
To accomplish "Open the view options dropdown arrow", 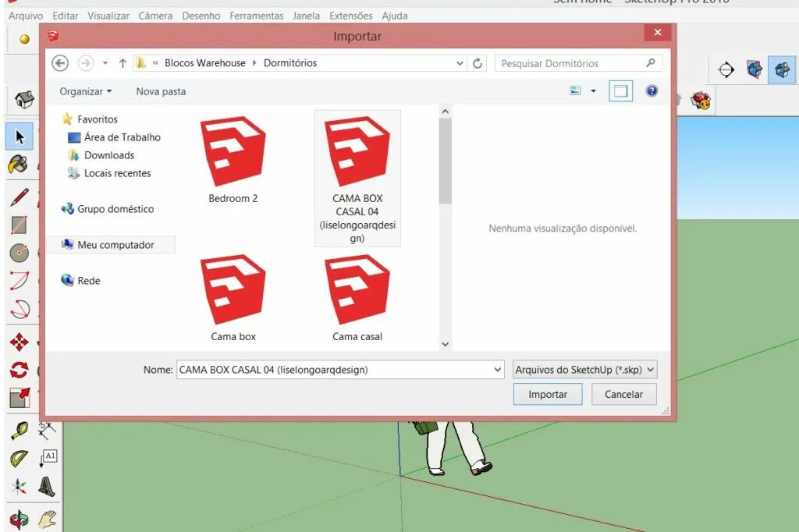I will pyautogui.click(x=593, y=91).
